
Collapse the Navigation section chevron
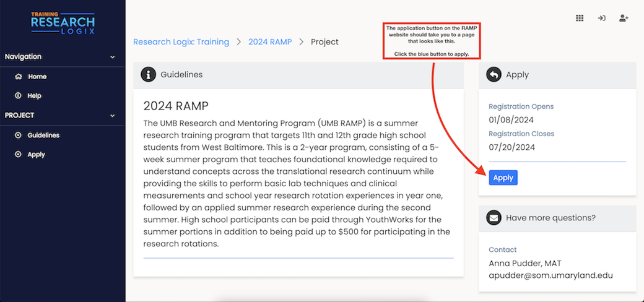click(112, 57)
